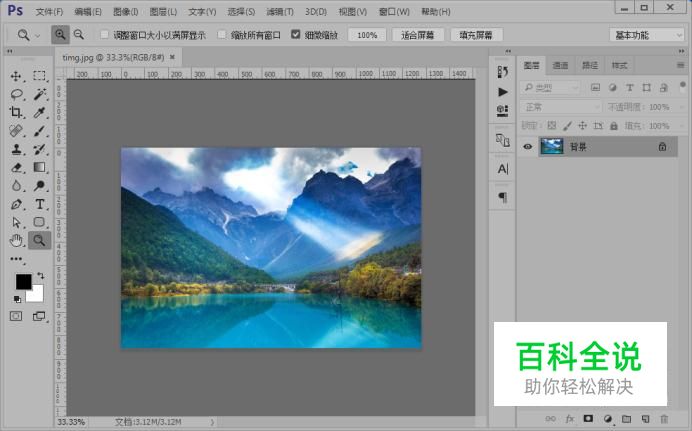Select the Lasso tool
Screen dimensions: 692x431
tap(16, 94)
